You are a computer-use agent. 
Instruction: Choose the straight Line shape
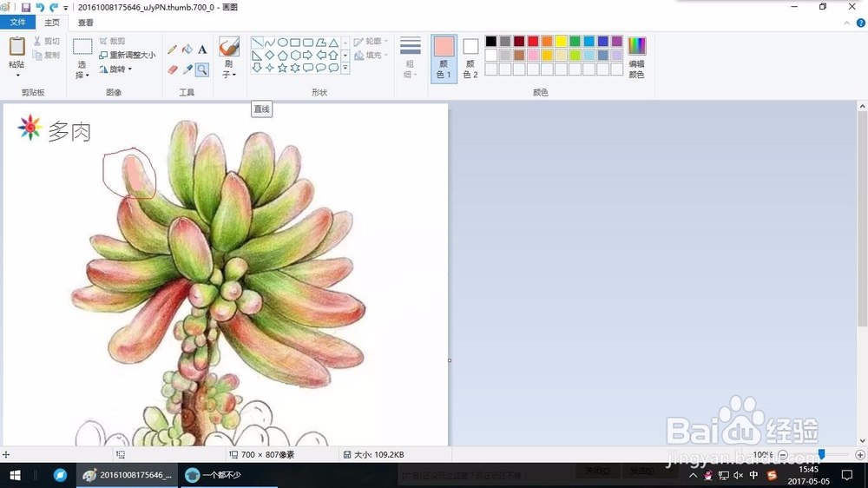point(257,43)
